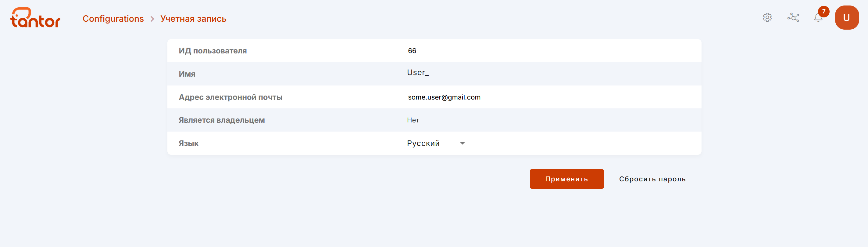Click the Tantor logo

click(x=35, y=17)
